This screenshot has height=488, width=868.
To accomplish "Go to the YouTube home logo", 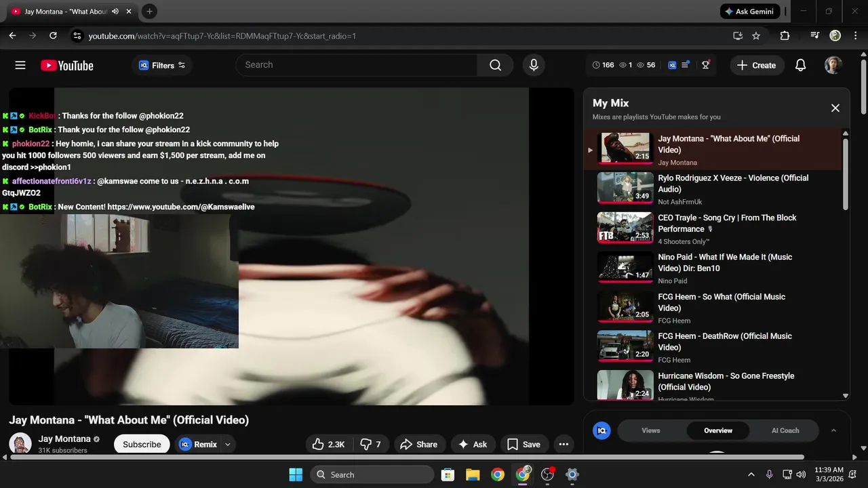I will pos(67,66).
